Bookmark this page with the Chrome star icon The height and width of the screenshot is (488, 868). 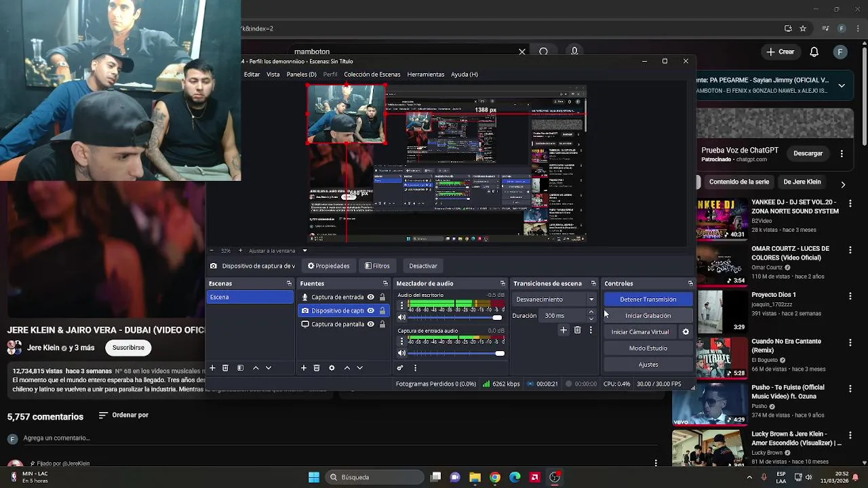point(803,28)
